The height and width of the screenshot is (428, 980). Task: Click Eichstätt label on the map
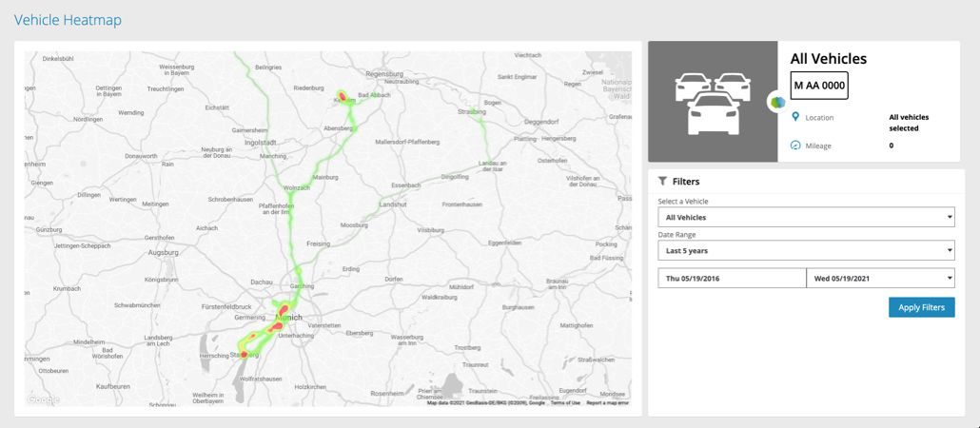coord(218,107)
